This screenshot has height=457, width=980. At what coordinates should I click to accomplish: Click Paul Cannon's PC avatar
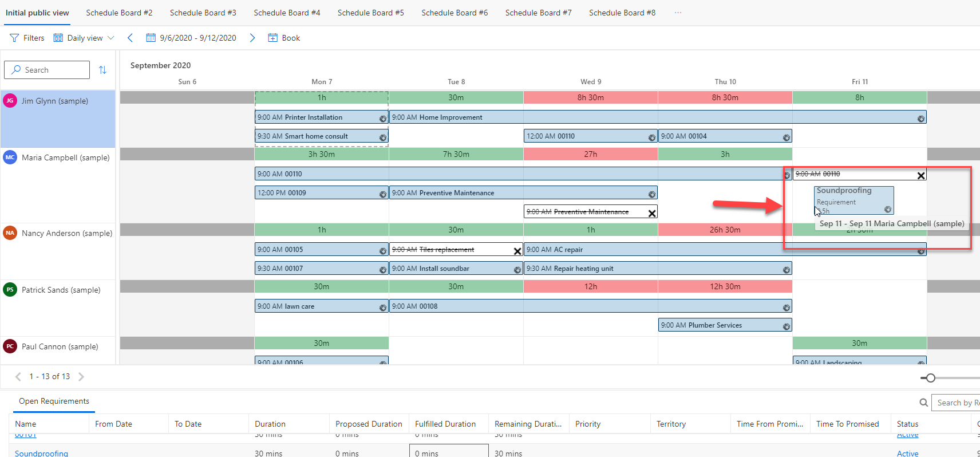[x=10, y=346]
